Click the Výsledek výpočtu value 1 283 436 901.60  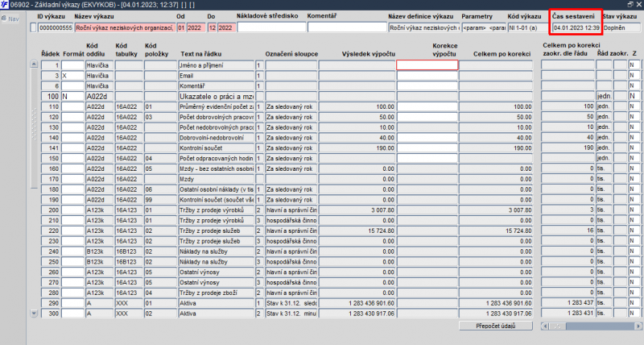357,303
